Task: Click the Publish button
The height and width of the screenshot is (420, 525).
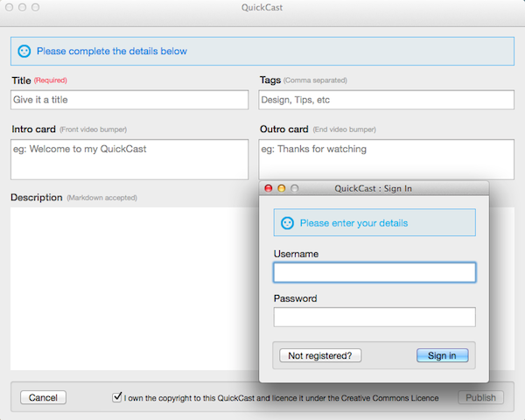Action: [480, 397]
